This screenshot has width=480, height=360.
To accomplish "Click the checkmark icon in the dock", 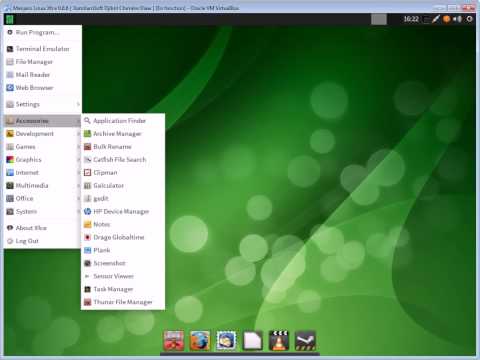I will (x=305, y=340).
